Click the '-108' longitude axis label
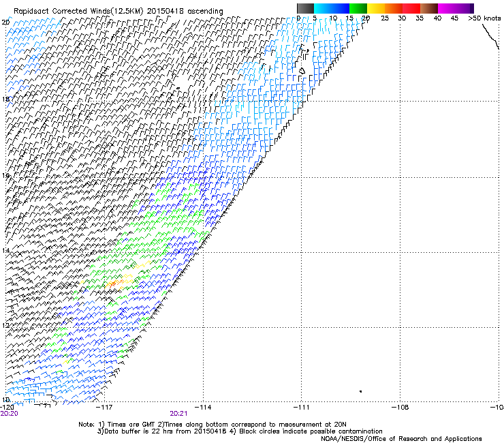 point(400,407)
